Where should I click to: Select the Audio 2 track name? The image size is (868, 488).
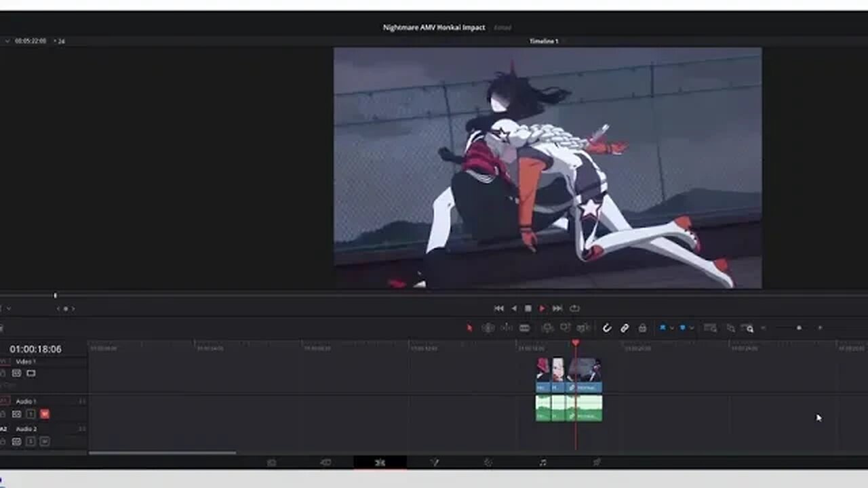point(26,429)
